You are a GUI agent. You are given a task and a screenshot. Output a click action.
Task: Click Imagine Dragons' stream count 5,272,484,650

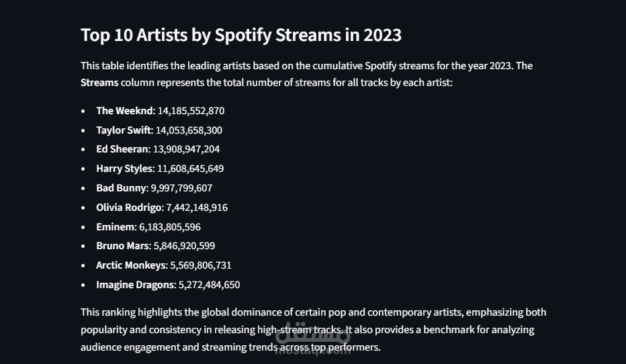pos(209,285)
